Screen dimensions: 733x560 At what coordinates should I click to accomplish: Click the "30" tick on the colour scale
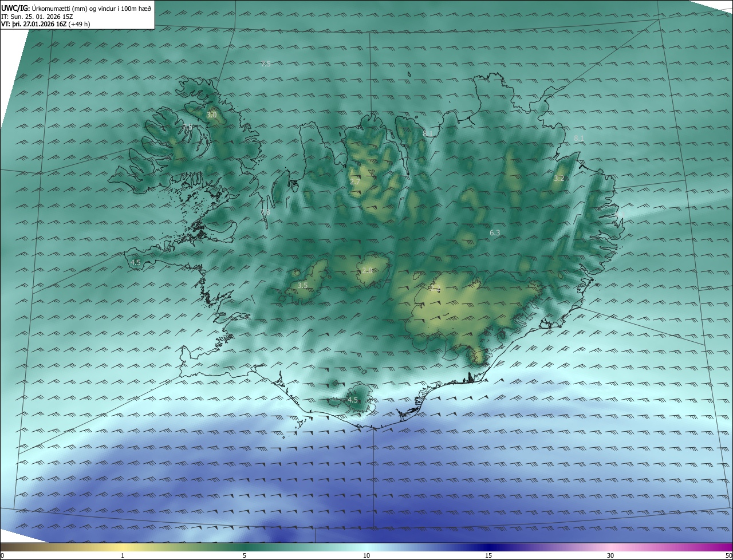click(x=610, y=555)
